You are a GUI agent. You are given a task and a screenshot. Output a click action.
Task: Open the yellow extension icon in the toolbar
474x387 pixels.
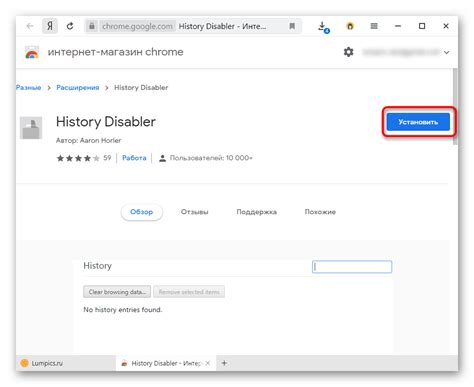pyautogui.click(x=350, y=26)
